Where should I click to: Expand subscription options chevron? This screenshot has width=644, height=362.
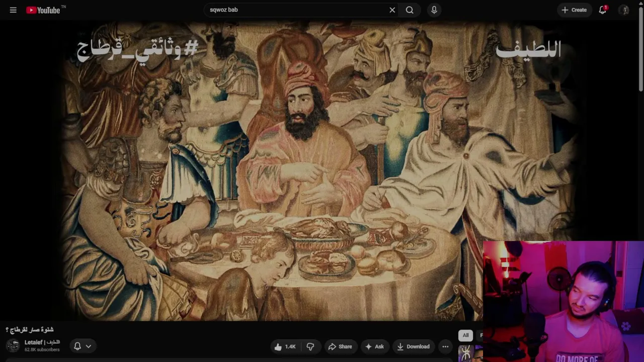click(88, 346)
